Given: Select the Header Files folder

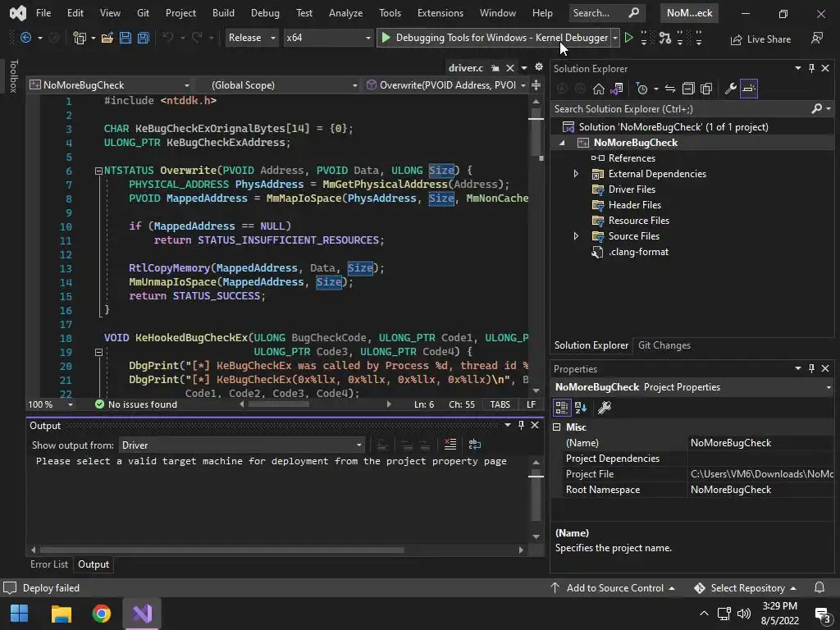Looking at the screenshot, I should click(x=634, y=204).
